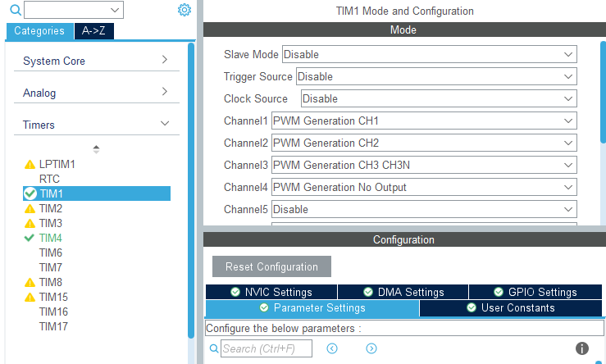
Task: Select TIM6 in the timers list
Action: [51, 253]
